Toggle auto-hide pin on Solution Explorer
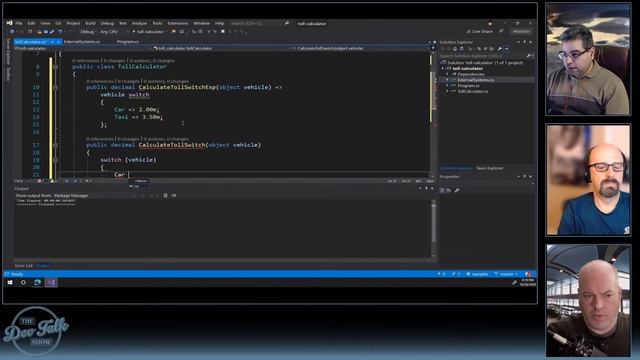Viewport: 640px width, 360px height. (524, 42)
